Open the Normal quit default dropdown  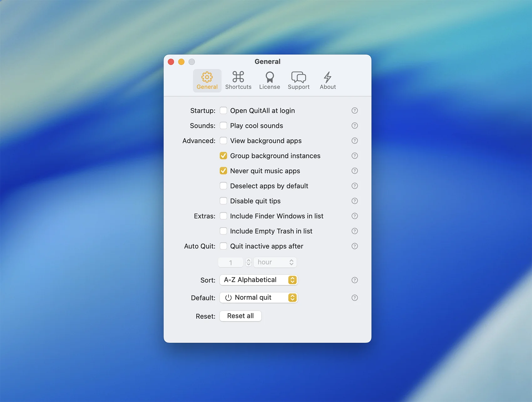pos(258,298)
